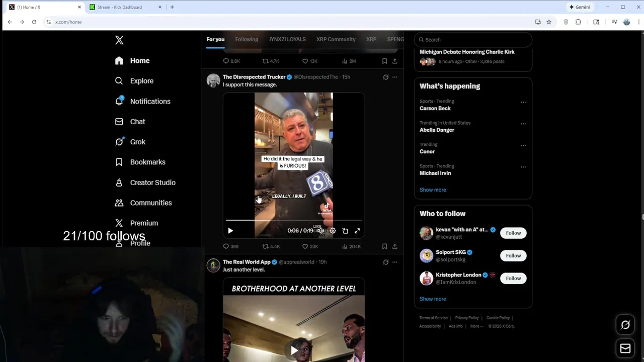Toggle picture-in-picture for video
Image resolution: width=644 pixels, height=362 pixels.
coord(345,231)
